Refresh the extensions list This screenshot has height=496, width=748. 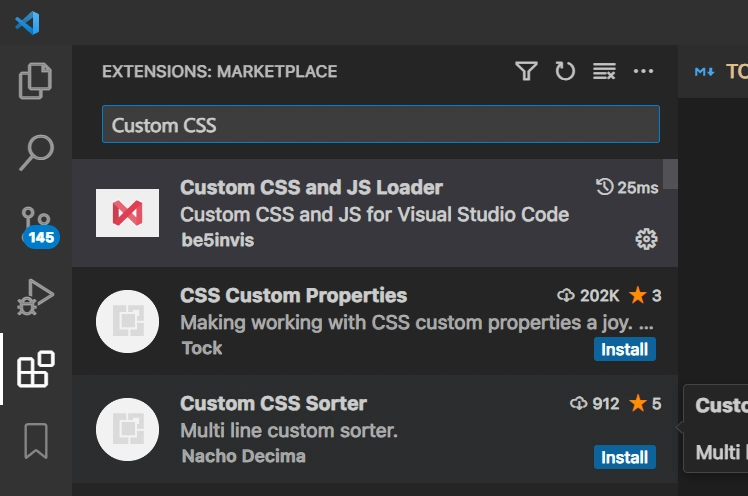coord(565,71)
